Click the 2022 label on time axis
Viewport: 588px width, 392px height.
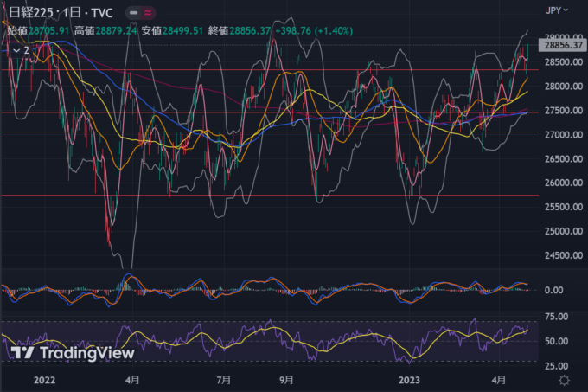coord(43,380)
